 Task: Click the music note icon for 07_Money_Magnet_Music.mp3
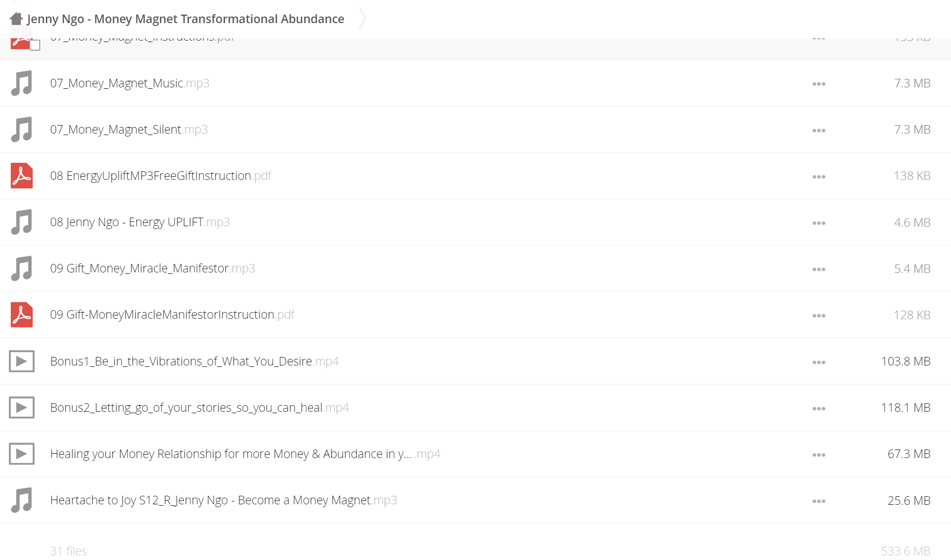(x=22, y=83)
